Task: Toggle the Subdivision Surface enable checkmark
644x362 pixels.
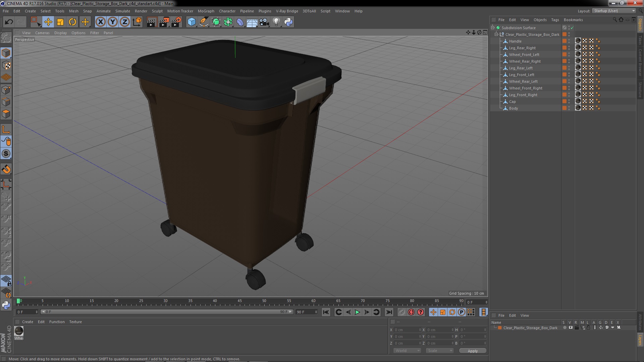Action: [x=572, y=28]
